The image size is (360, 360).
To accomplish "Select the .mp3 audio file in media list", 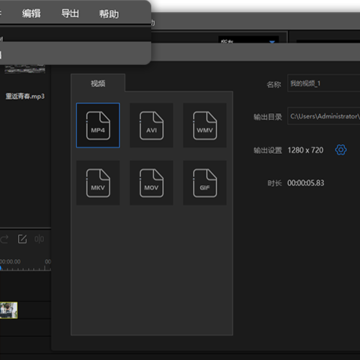I will 25,97.
